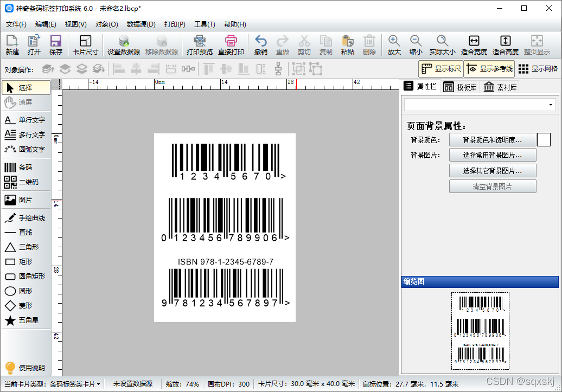Save the label with 保存 icon

click(x=55, y=45)
